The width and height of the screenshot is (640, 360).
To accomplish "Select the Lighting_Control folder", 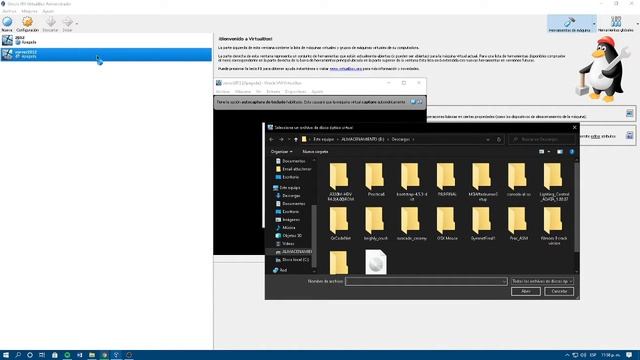I will 554,182.
